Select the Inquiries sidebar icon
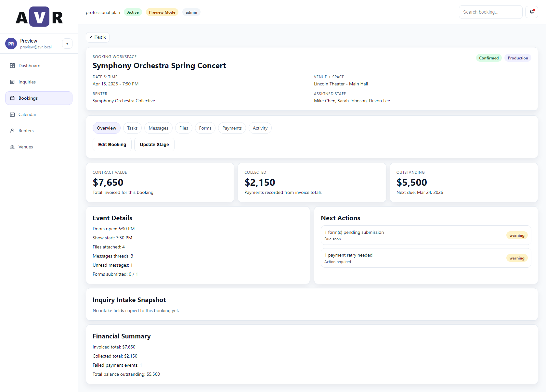This screenshot has width=546, height=392. pos(12,82)
